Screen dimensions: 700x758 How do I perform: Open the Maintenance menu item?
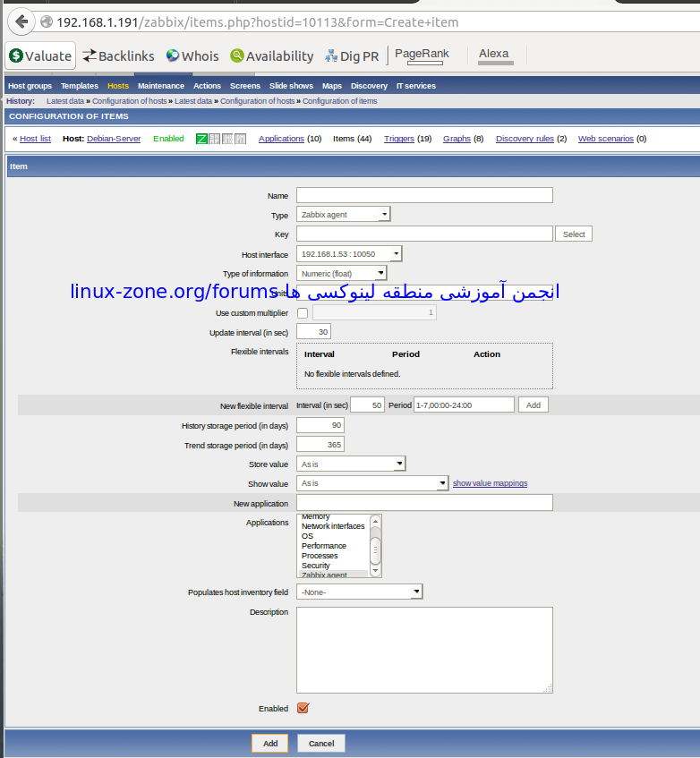[161, 86]
